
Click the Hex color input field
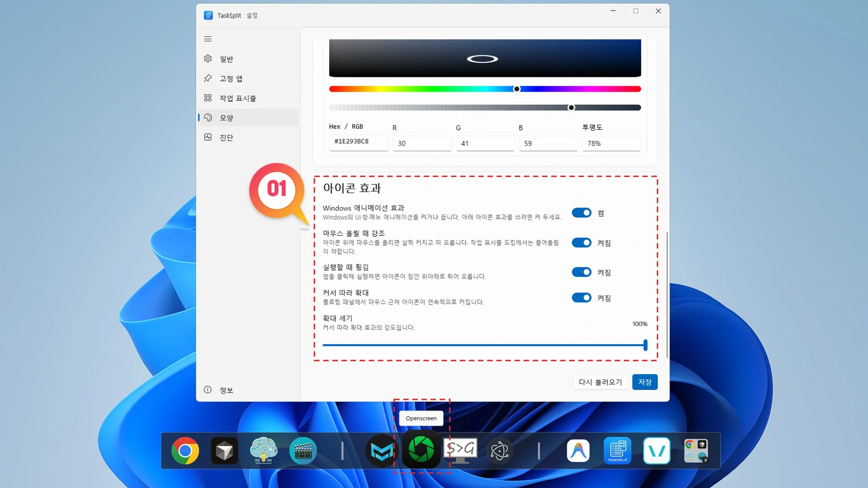(x=359, y=142)
